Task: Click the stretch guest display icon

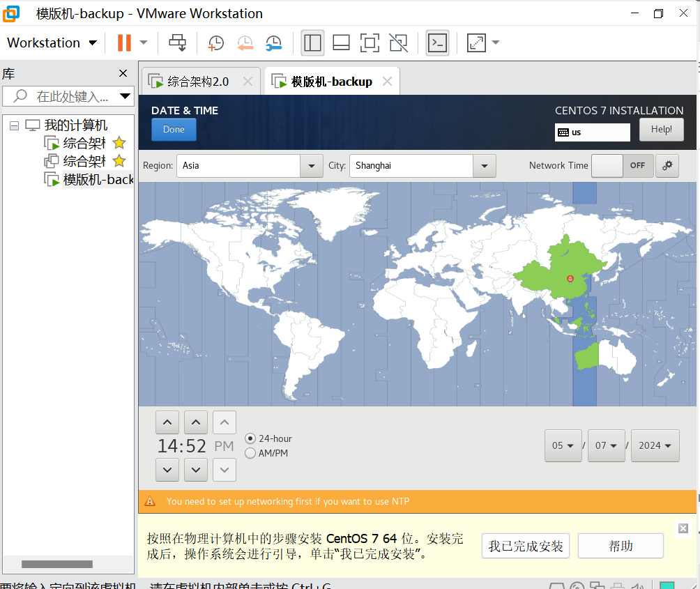Action: (476, 43)
